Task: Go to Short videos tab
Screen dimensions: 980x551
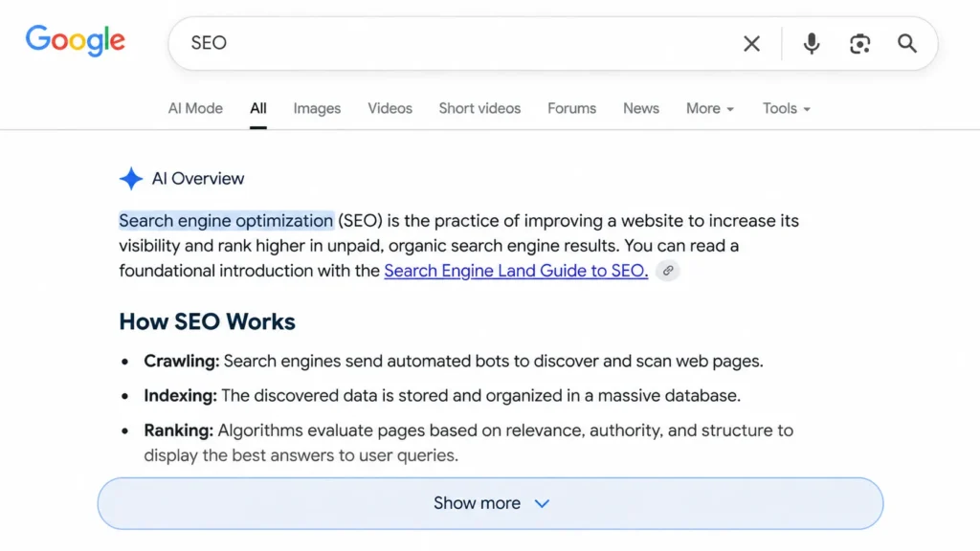Action: [479, 108]
